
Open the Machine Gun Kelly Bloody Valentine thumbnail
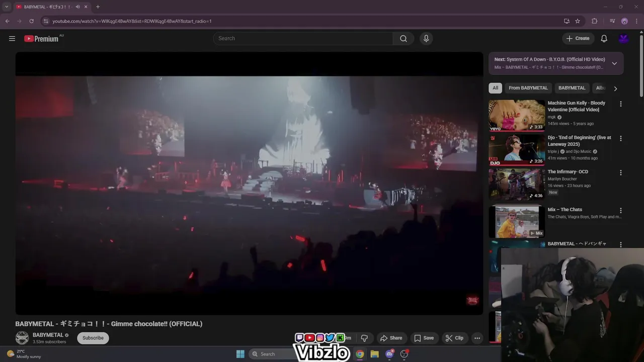tap(517, 115)
